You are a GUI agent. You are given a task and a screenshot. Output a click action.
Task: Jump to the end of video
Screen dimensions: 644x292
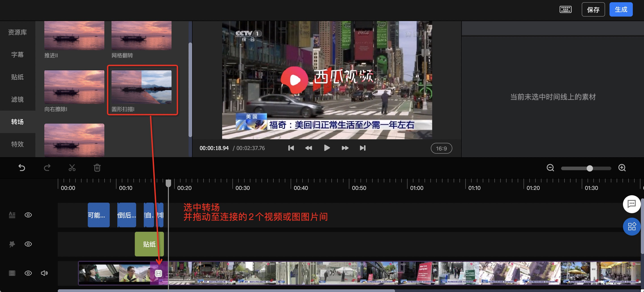point(363,148)
